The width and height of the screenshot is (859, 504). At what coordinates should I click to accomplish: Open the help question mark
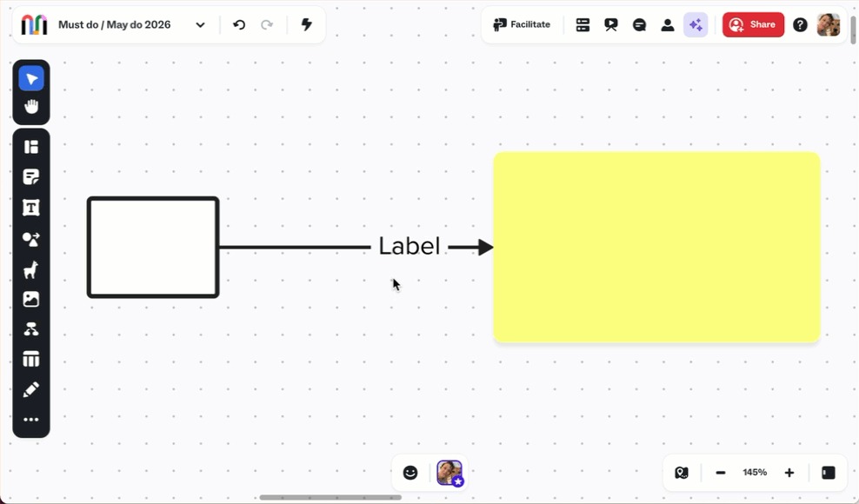click(x=800, y=24)
